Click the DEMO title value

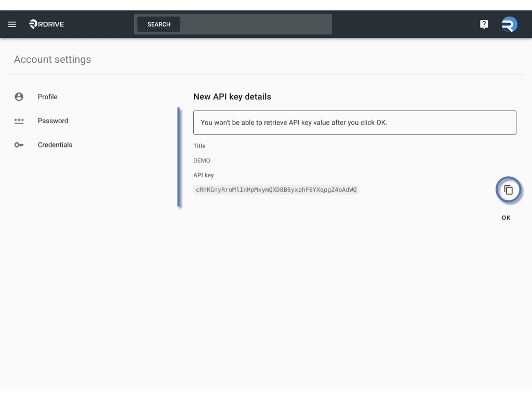202,161
